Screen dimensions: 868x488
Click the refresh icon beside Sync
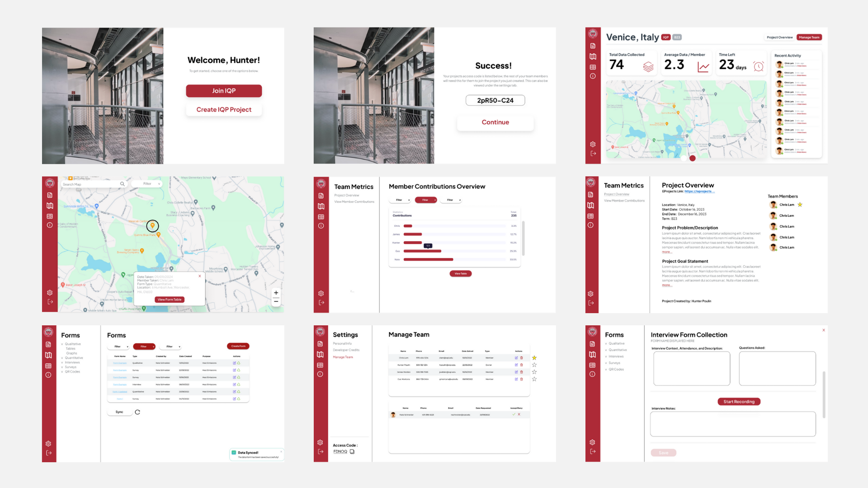pos(137,412)
